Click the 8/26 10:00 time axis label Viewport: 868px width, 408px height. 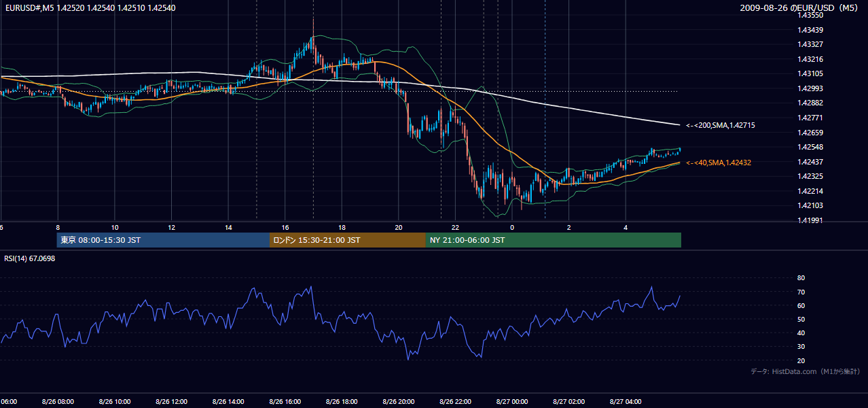114,401
